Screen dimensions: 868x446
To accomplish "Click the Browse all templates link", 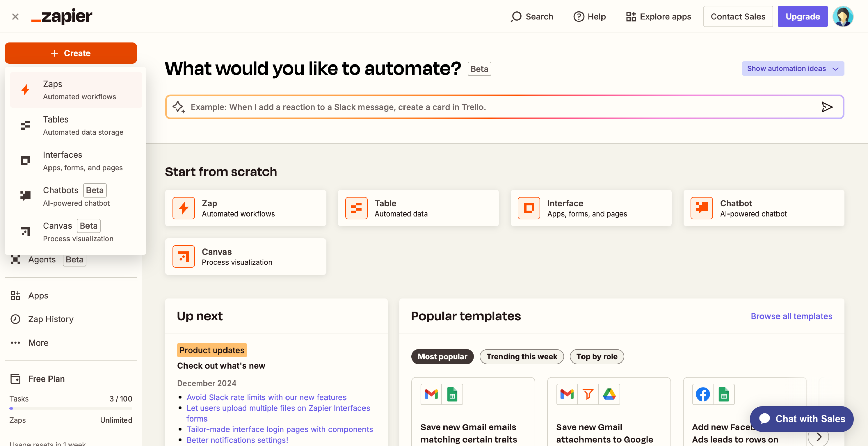I will coord(791,316).
